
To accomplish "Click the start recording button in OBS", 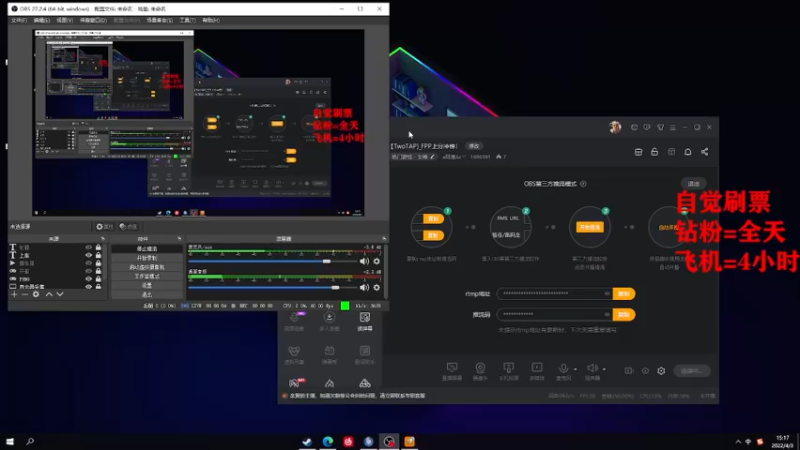I will pyautogui.click(x=147, y=258).
